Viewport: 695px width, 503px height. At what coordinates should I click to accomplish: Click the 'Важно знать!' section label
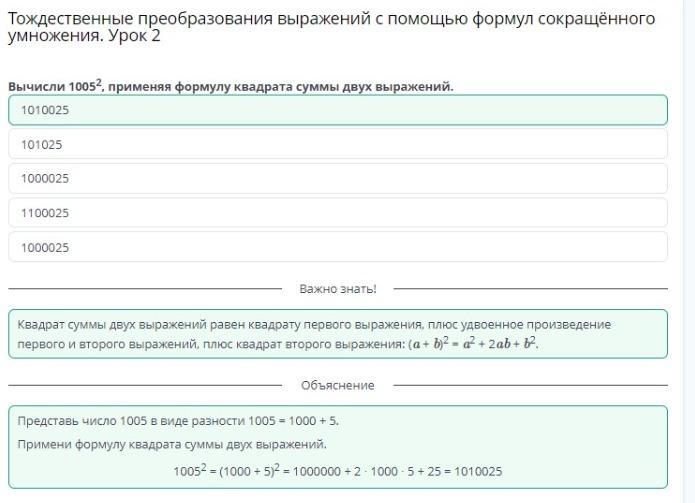point(338,289)
